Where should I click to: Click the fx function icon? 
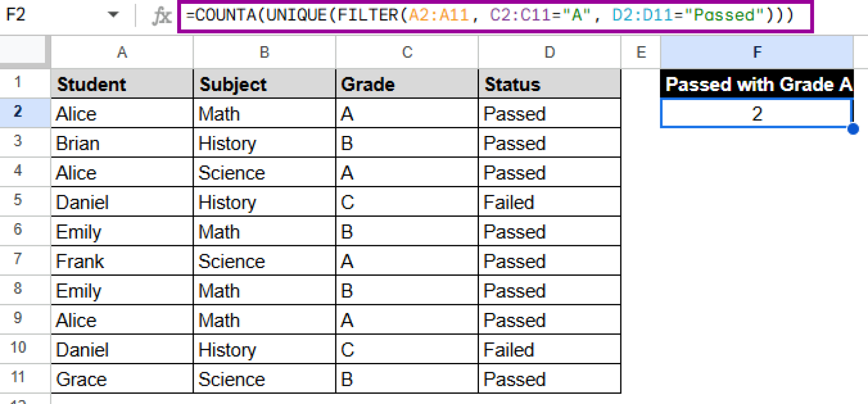[x=161, y=16]
